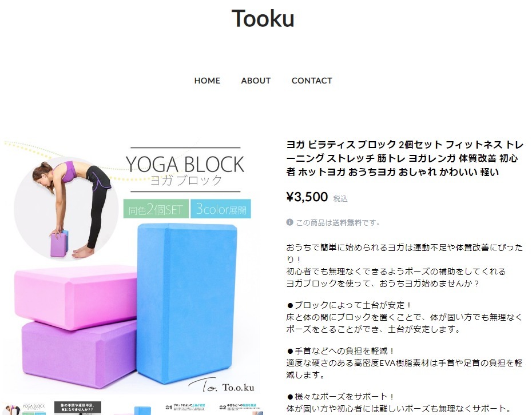This screenshot has height=415, width=532.
Task: Click the blue 3color展開 badge
Action: pyautogui.click(x=221, y=209)
